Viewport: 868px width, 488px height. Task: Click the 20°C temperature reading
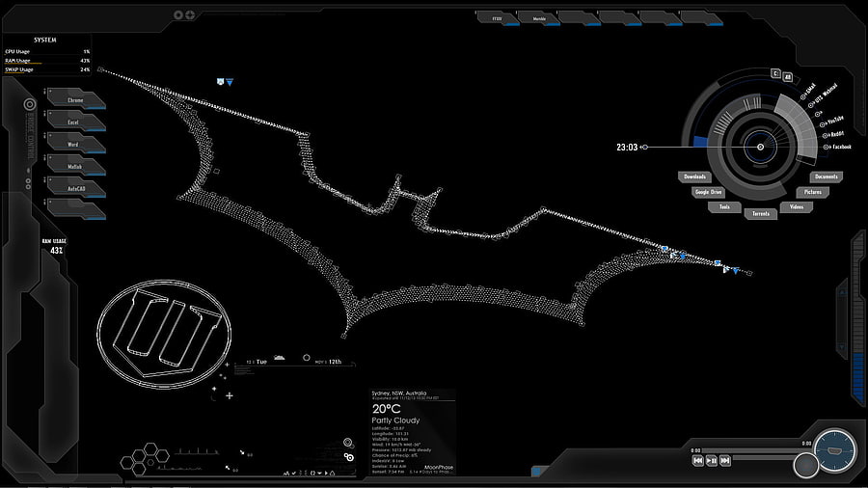click(387, 409)
